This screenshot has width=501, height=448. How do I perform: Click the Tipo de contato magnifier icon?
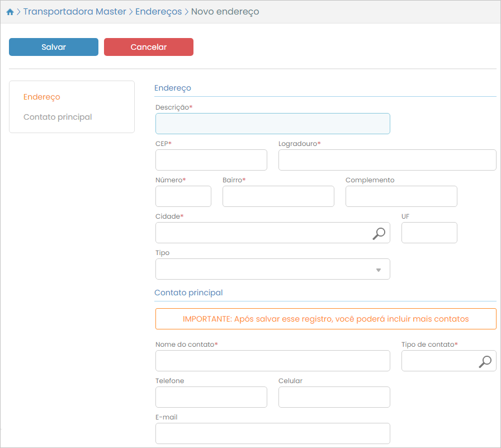coord(485,361)
